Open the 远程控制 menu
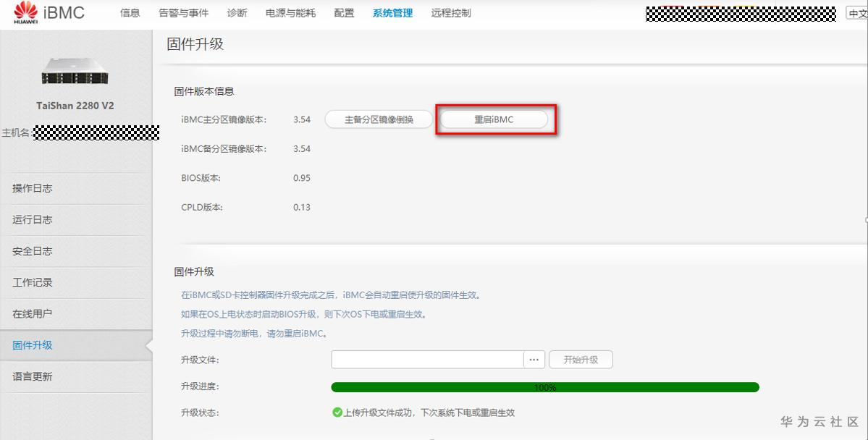The width and height of the screenshot is (868, 440). click(x=450, y=13)
